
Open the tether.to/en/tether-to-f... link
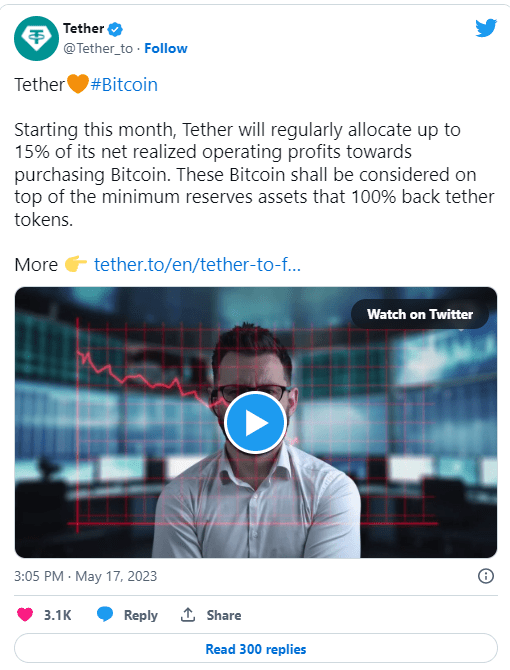(x=197, y=264)
